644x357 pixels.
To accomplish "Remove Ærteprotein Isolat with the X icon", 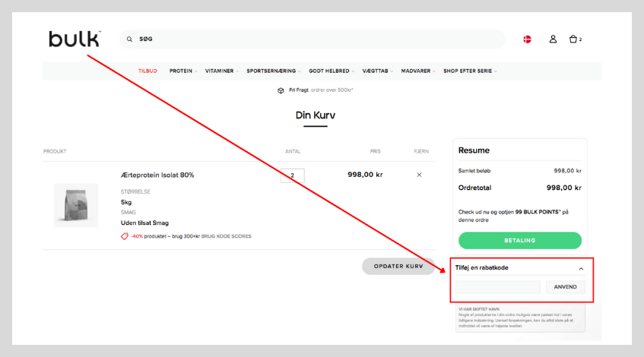I will click(x=419, y=175).
